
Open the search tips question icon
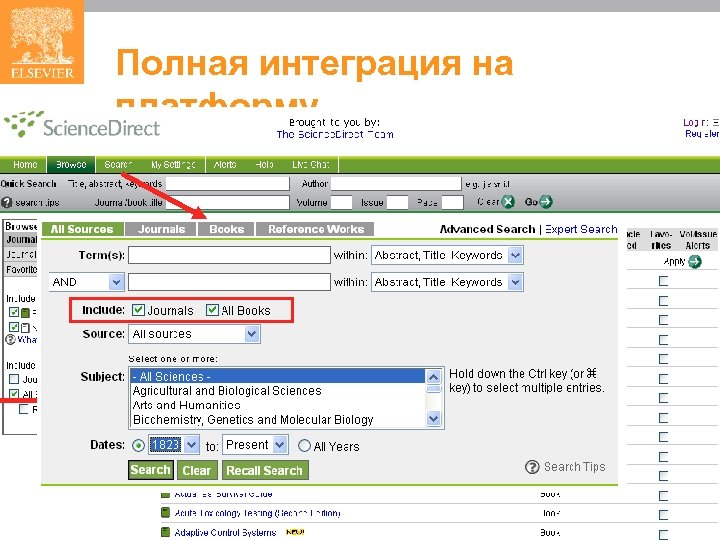[x=6, y=202]
